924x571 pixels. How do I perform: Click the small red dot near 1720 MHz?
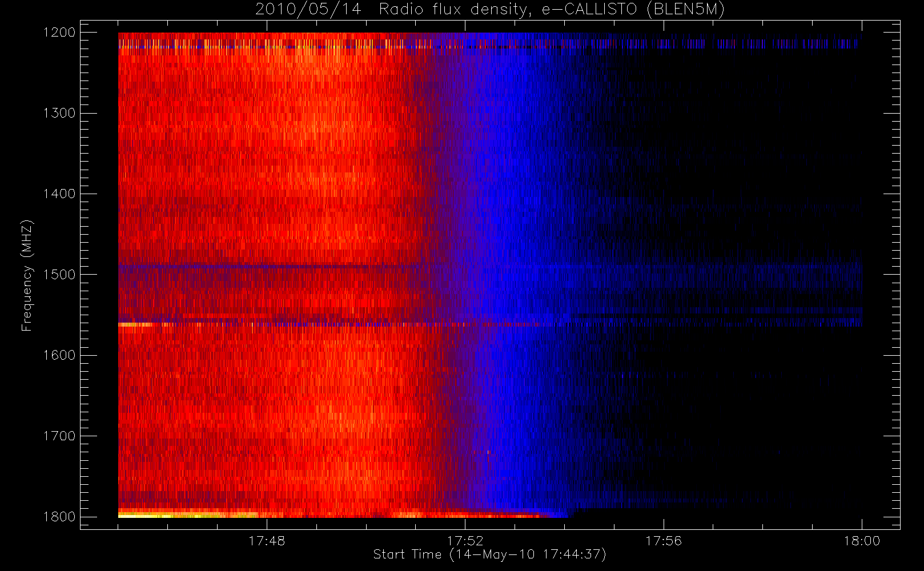pos(489,452)
